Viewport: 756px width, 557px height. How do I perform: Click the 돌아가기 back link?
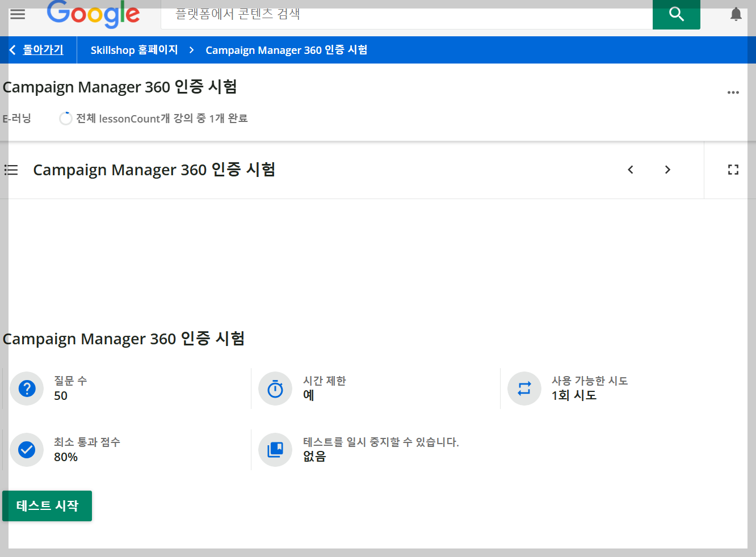click(43, 50)
